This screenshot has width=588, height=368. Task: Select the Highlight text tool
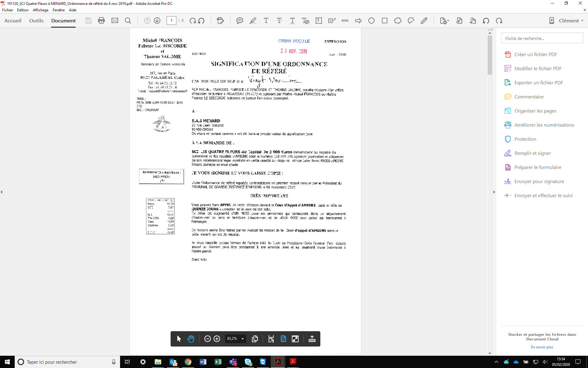(253, 21)
